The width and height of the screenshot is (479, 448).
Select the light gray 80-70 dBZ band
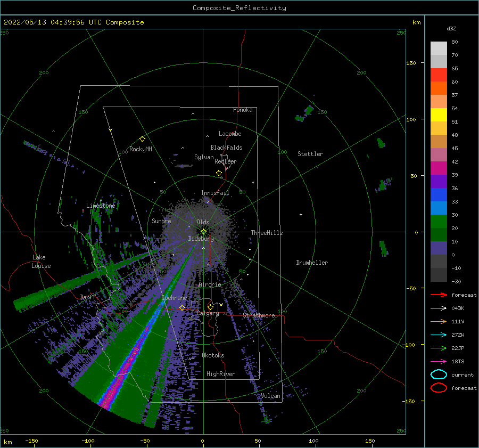click(439, 48)
